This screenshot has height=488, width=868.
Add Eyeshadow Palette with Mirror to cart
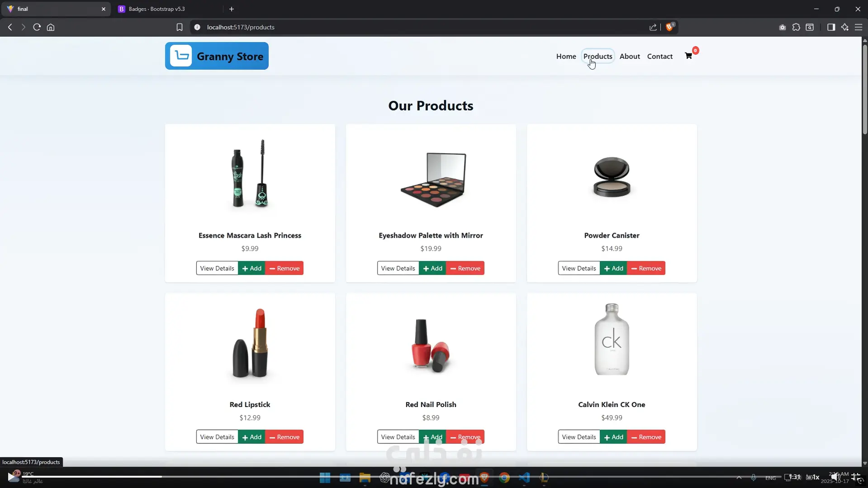433,268
